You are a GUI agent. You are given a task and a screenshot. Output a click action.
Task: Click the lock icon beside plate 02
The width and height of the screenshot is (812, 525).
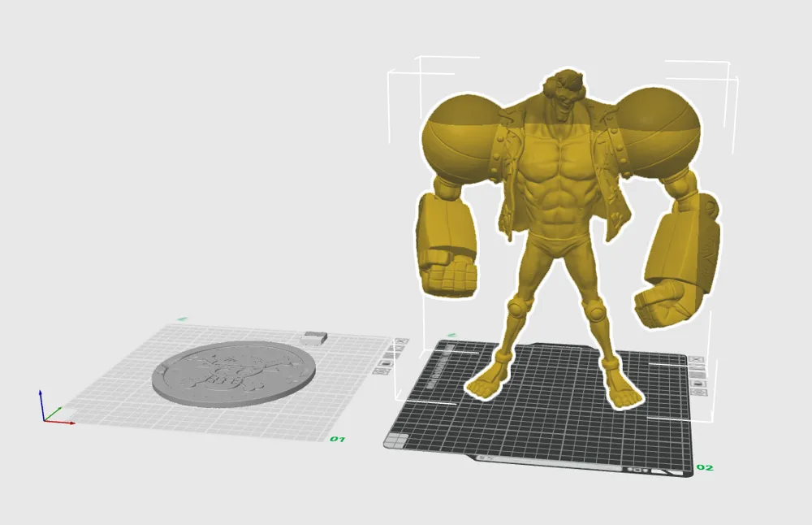[x=698, y=384]
